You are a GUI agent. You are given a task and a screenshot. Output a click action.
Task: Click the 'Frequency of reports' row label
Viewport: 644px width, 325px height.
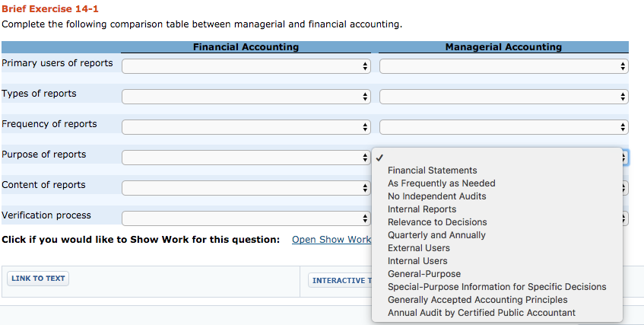[49, 124]
